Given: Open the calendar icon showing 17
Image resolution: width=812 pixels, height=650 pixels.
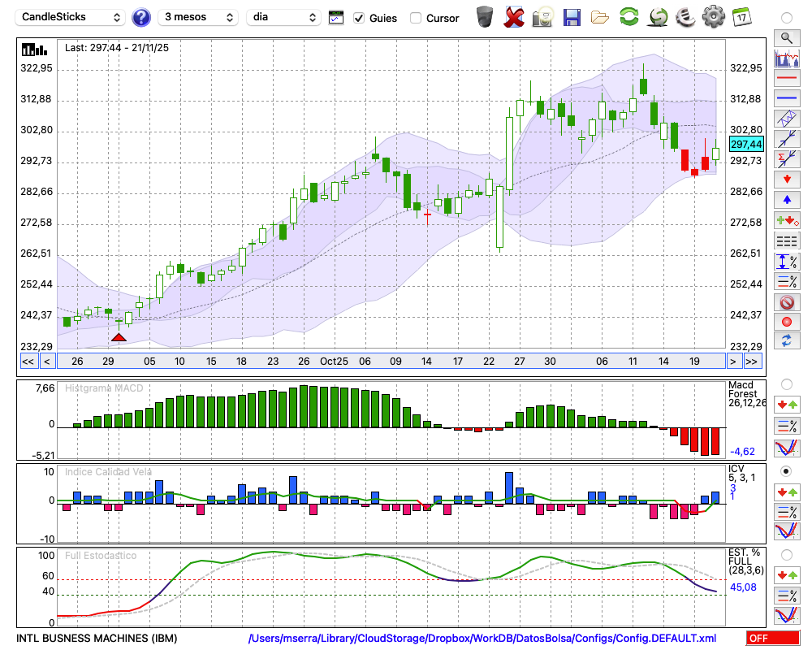Looking at the screenshot, I should tap(741, 17).
